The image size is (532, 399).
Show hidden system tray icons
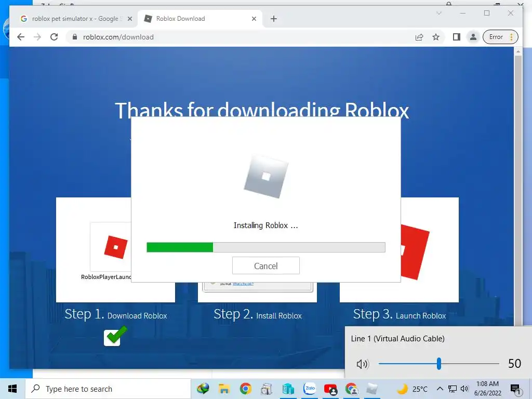[440, 389]
